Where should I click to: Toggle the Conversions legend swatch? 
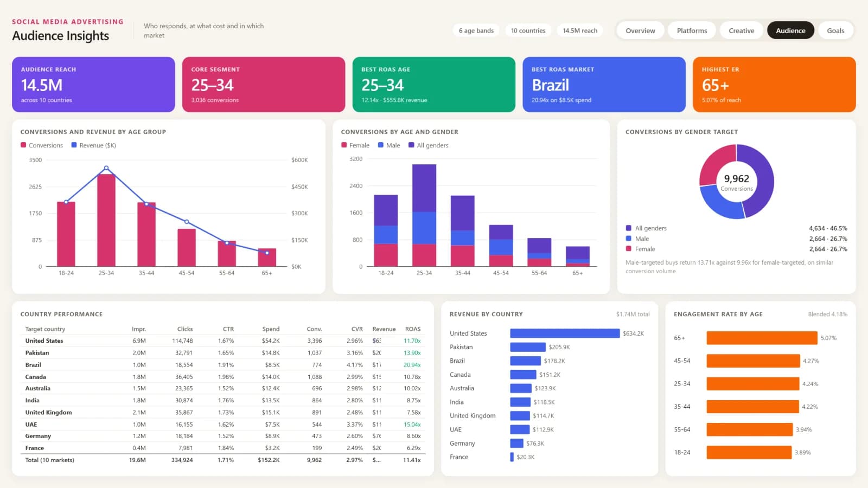click(x=23, y=145)
